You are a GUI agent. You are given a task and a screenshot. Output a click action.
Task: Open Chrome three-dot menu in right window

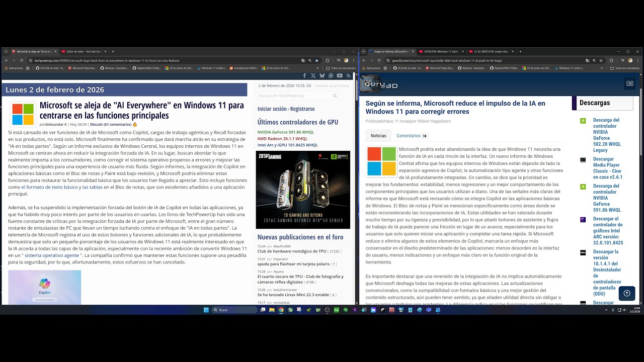[x=638, y=60]
